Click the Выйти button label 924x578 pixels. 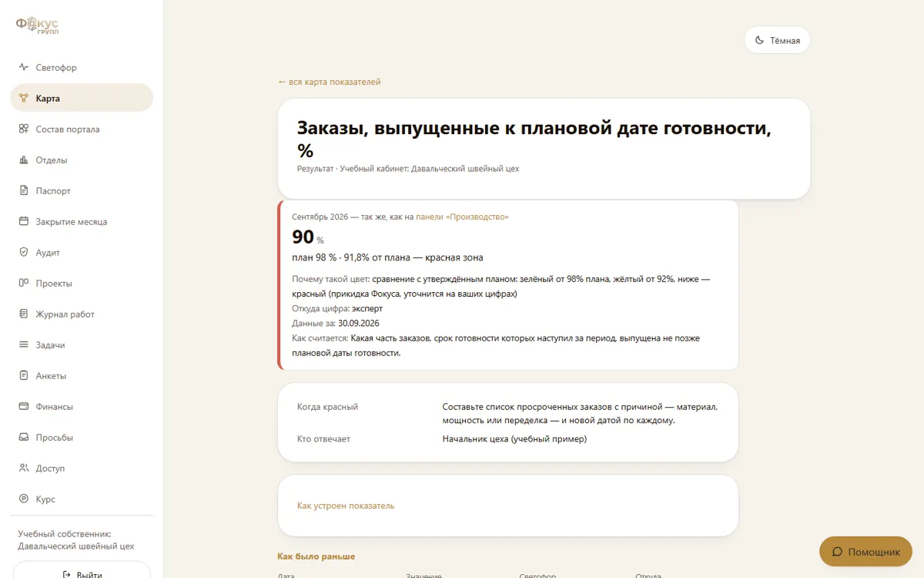point(89,574)
